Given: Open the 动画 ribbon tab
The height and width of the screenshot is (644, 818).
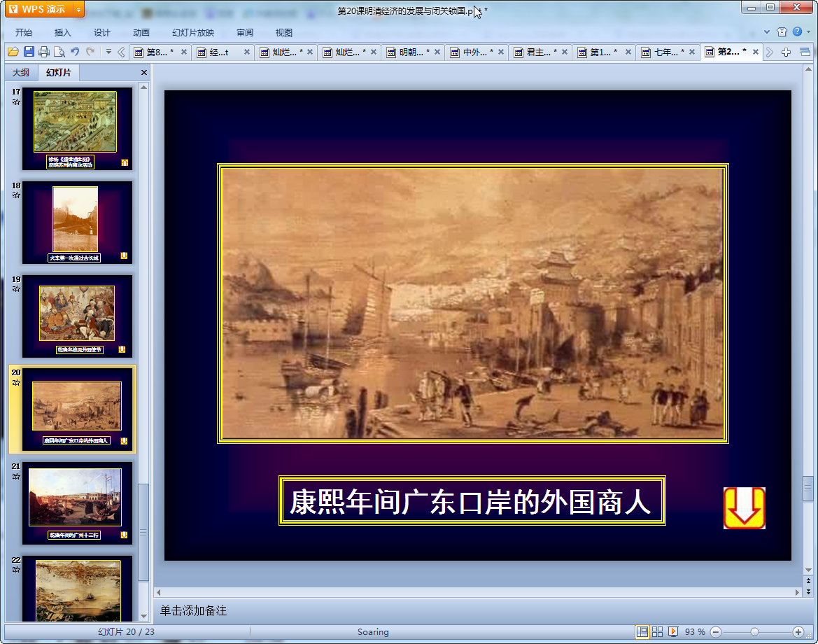Looking at the screenshot, I should pyautogui.click(x=141, y=32).
